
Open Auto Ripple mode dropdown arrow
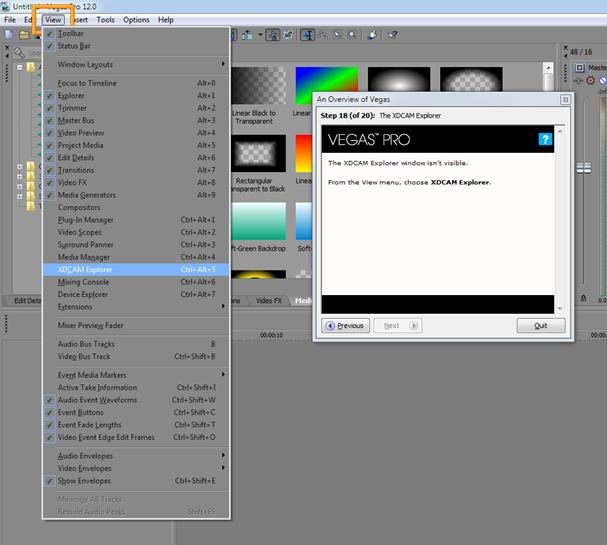coord(260,35)
